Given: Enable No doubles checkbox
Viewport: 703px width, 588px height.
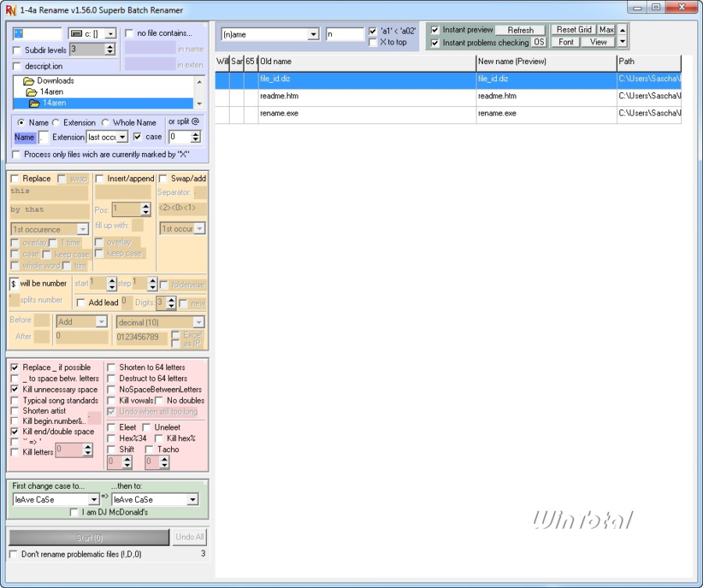Looking at the screenshot, I should tap(159, 401).
